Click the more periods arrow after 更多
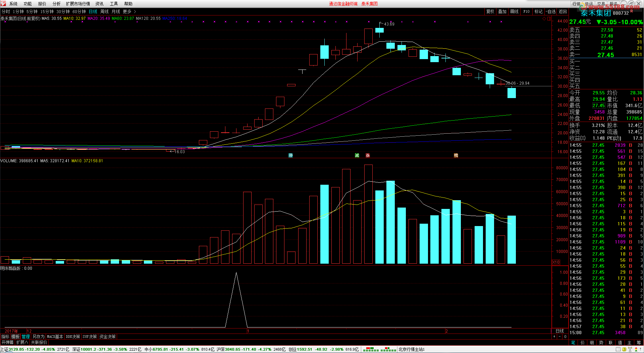 [x=135, y=11]
